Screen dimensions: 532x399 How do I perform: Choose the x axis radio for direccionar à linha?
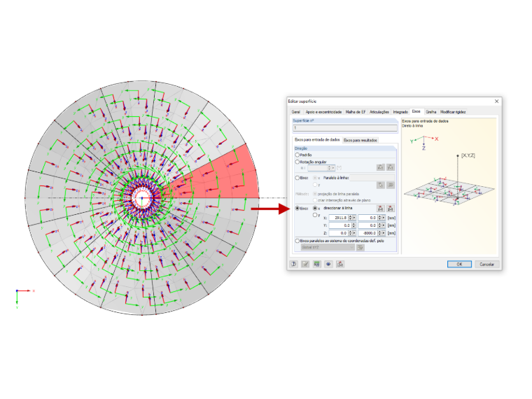315,209
